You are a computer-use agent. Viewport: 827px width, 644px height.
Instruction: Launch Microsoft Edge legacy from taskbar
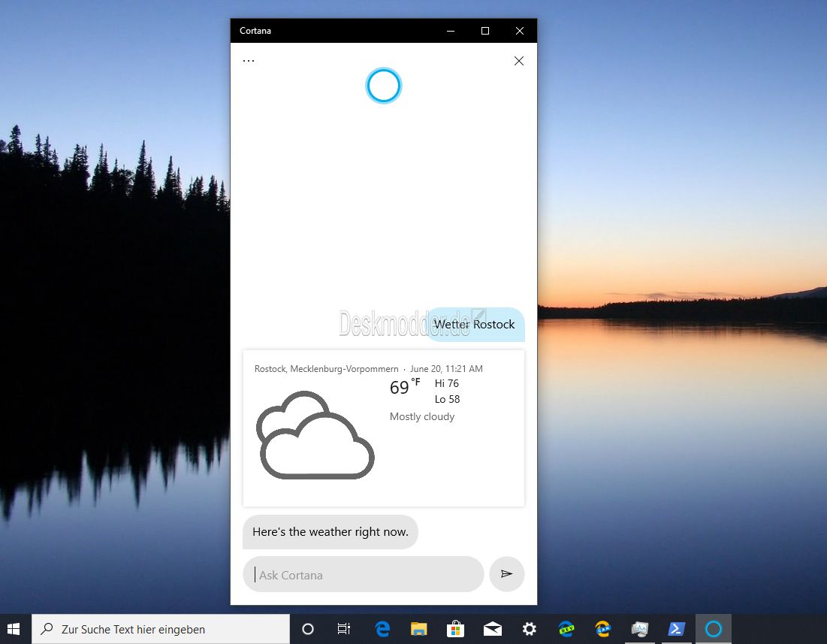pos(382,629)
